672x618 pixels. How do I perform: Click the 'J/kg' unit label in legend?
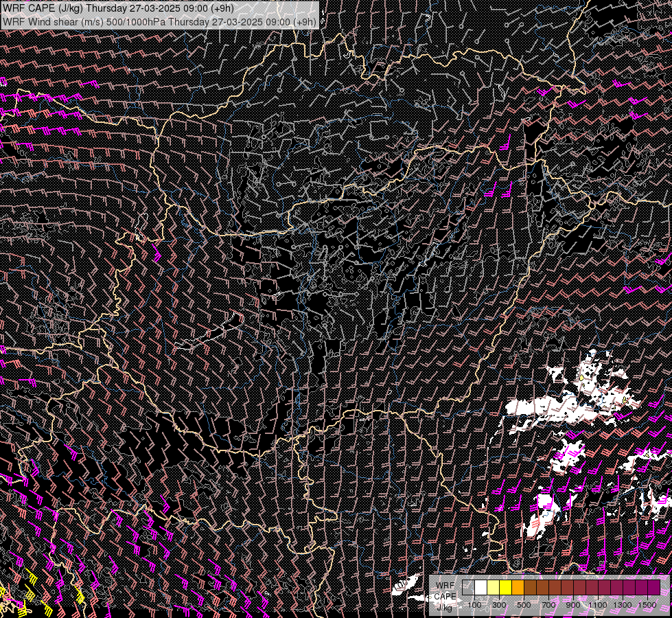point(444,607)
